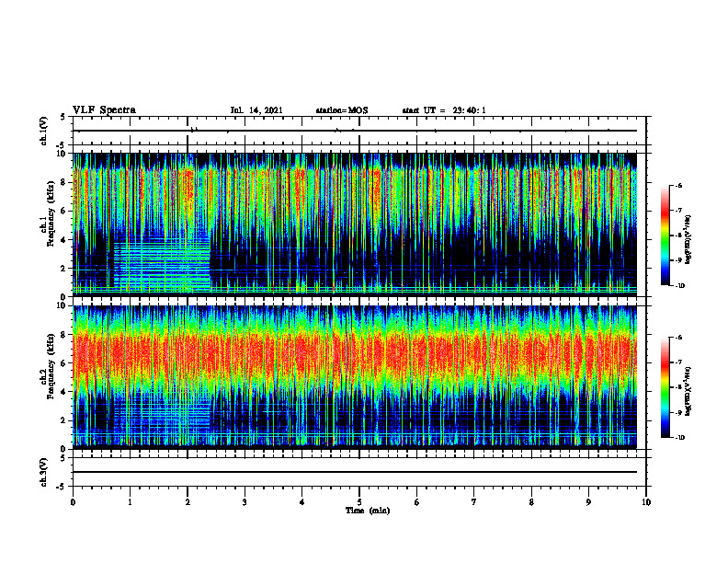Click the ch.2 spectrogram color scale bar
The width and height of the screenshot is (728, 563).
coord(665,387)
